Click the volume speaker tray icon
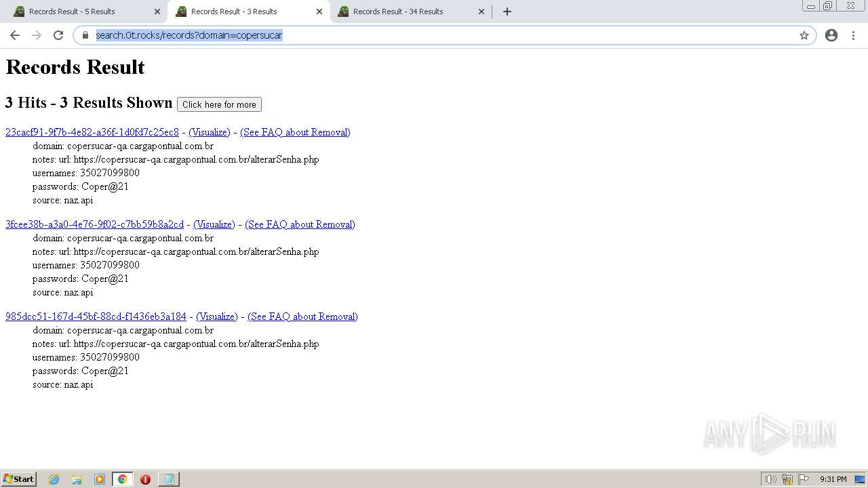868x488 pixels. click(770, 479)
